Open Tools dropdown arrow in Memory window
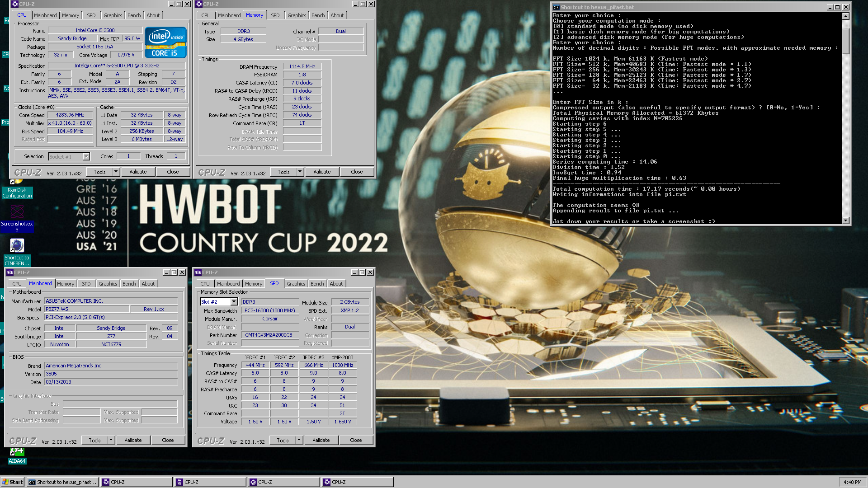Viewport: 868px width, 488px height. [300, 172]
